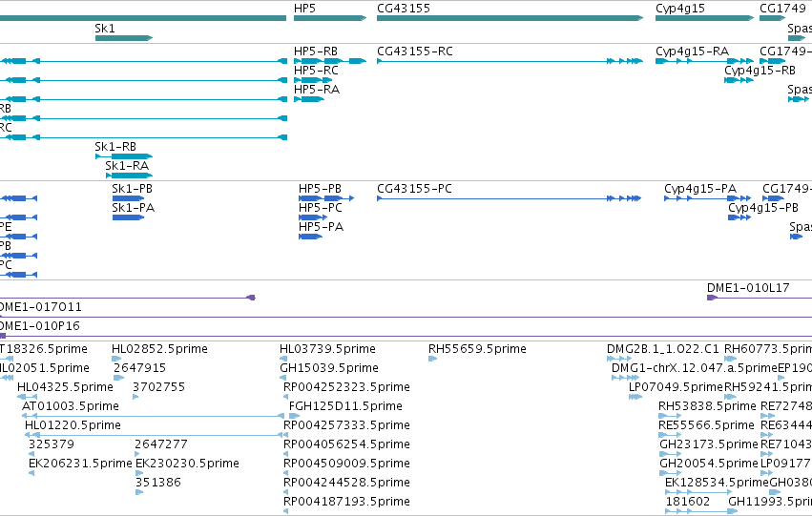
Task: Click the HP5-RB transcript label
Action: (316, 52)
